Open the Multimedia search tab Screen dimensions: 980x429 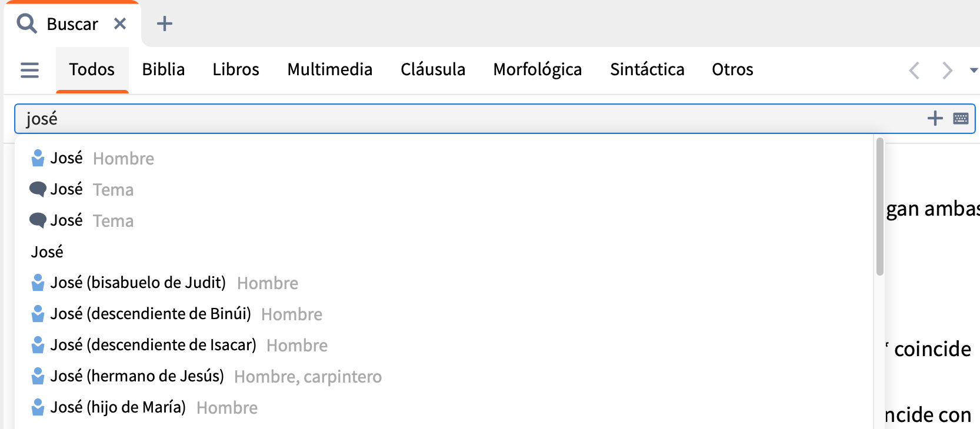(330, 69)
